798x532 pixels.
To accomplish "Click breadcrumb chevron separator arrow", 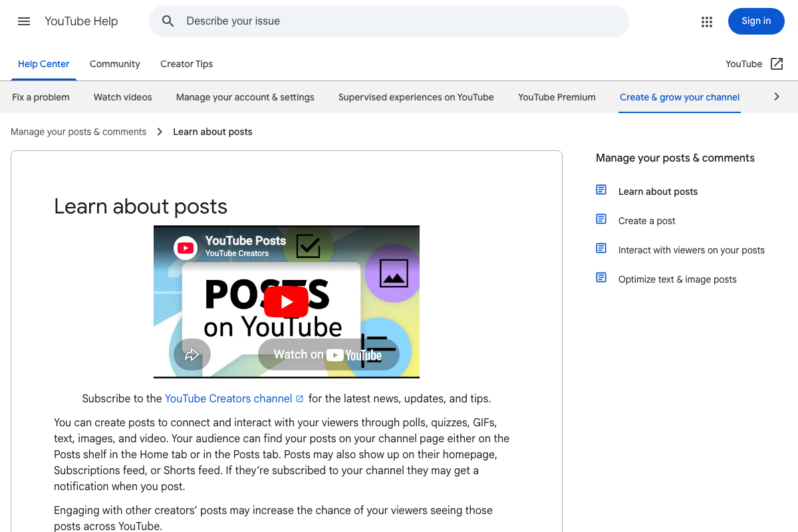I will pos(160,132).
